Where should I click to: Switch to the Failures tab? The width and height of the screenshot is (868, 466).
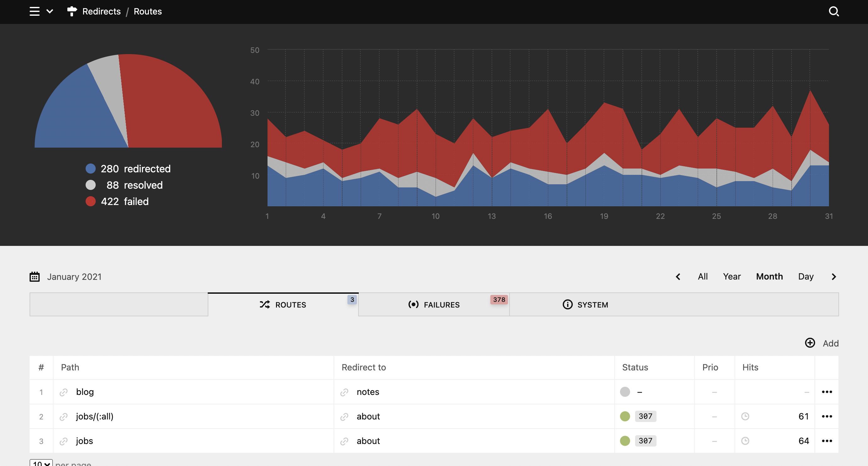click(434, 305)
